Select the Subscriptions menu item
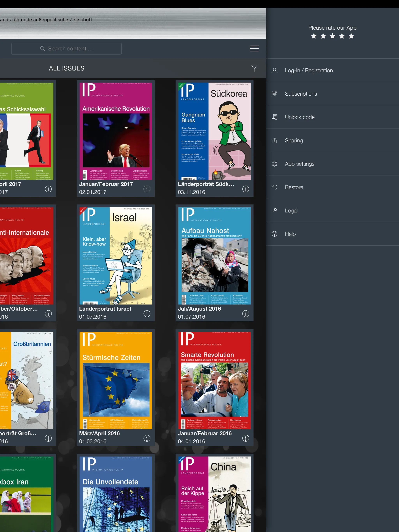The height and width of the screenshot is (532, 399). (332, 94)
